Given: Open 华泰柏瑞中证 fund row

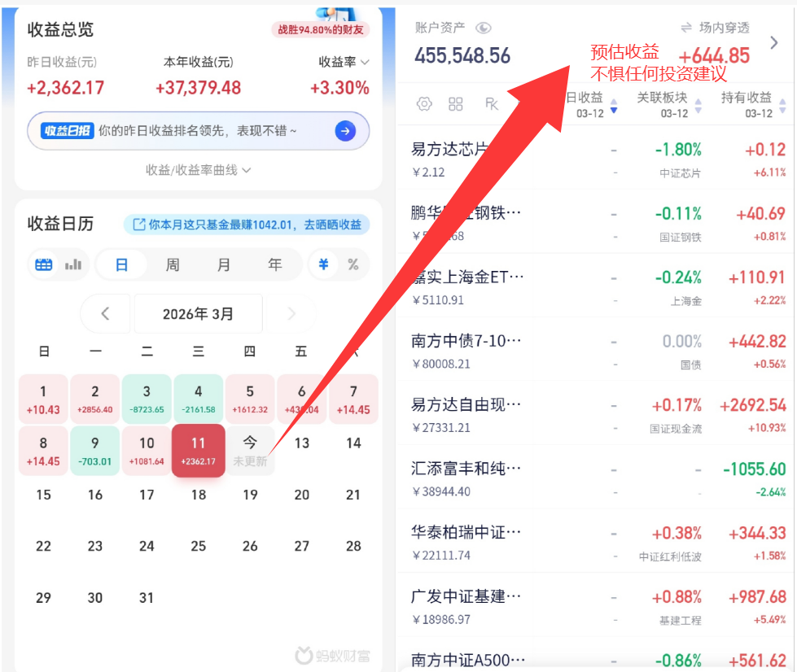Looking at the screenshot, I should coord(596,543).
